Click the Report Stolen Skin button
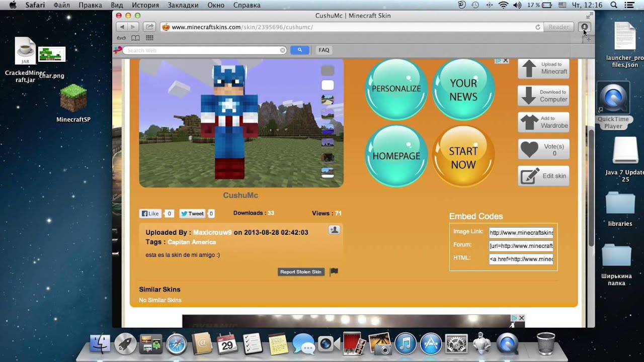 [x=301, y=272]
